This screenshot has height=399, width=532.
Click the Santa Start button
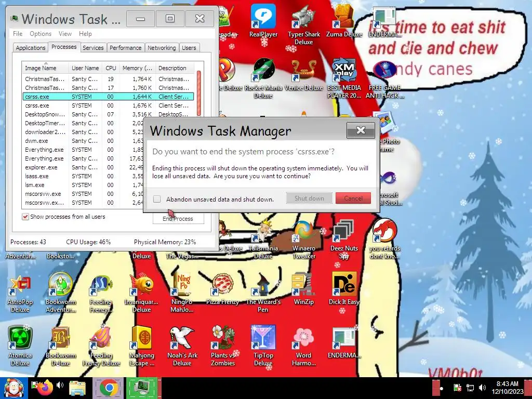pyautogui.click(x=14, y=388)
